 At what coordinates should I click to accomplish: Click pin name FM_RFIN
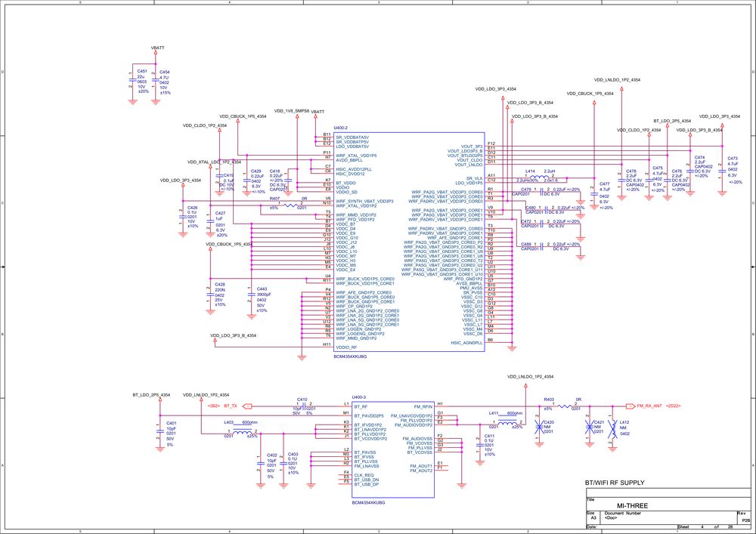point(423,407)
